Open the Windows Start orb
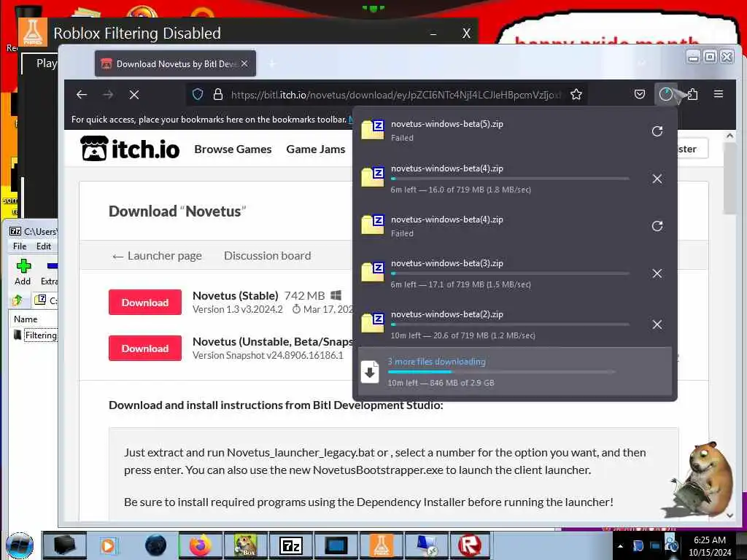 [x=20, y=545]
